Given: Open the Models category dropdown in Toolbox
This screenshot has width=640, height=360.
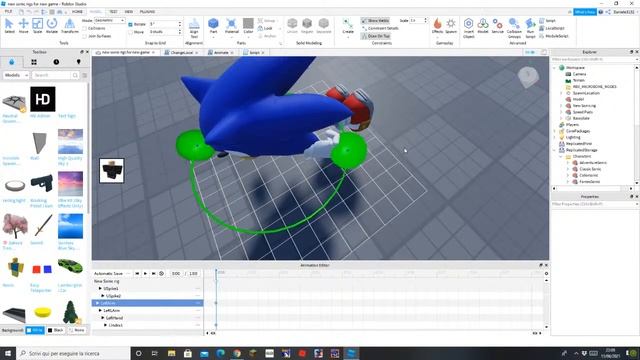Looking at the screenshot, I should tap(16, 75).
